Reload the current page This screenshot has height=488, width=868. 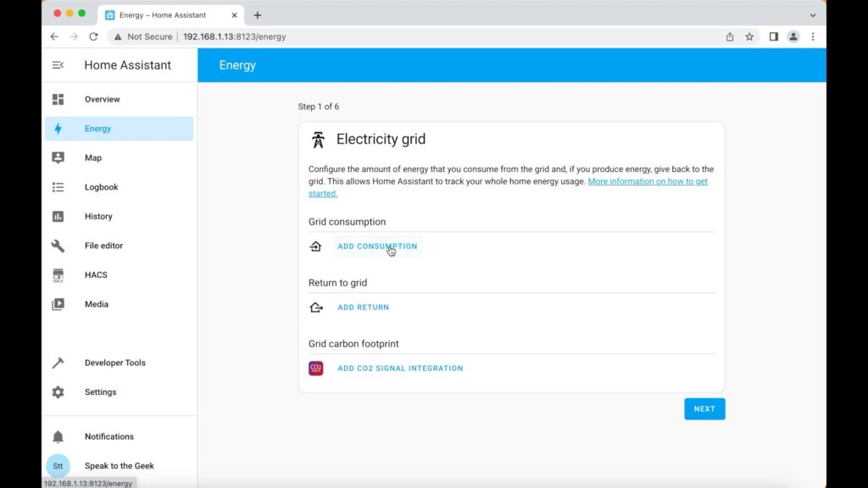click(x=93, y=36)
